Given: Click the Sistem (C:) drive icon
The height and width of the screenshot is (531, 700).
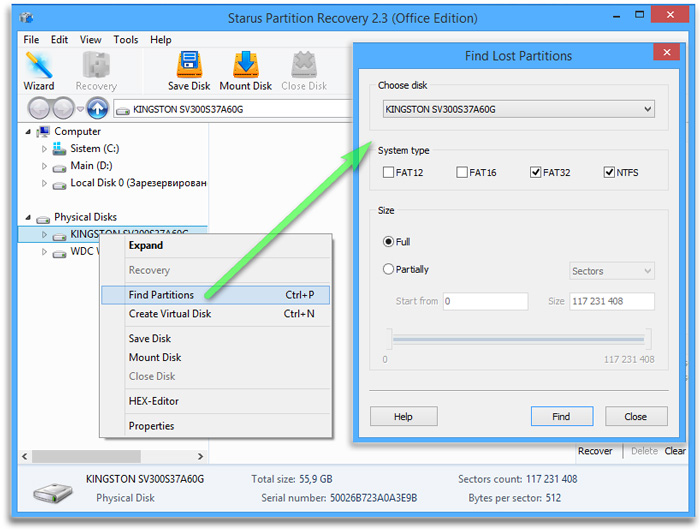Looking at the screenshot, I should [x=59, y=149].
